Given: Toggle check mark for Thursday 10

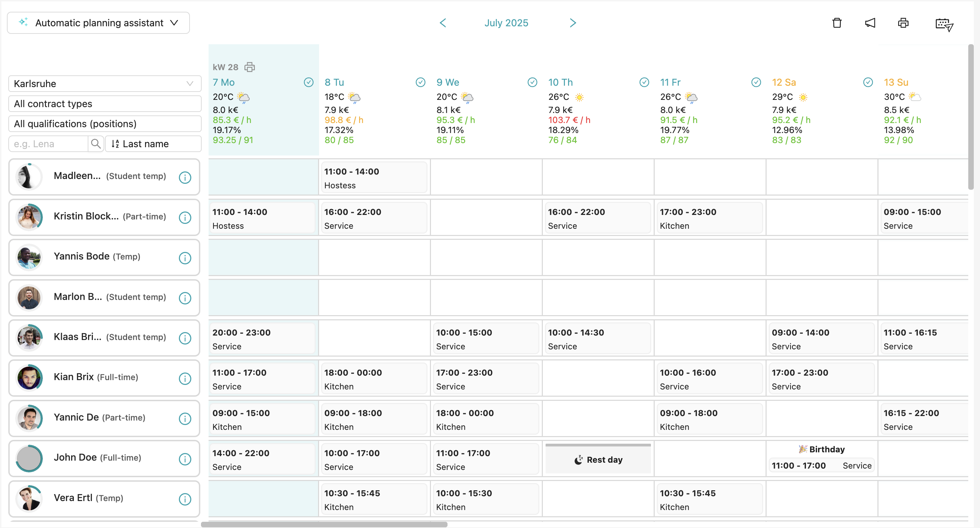Looking at the screenshot, I should [x=644, y=82].
